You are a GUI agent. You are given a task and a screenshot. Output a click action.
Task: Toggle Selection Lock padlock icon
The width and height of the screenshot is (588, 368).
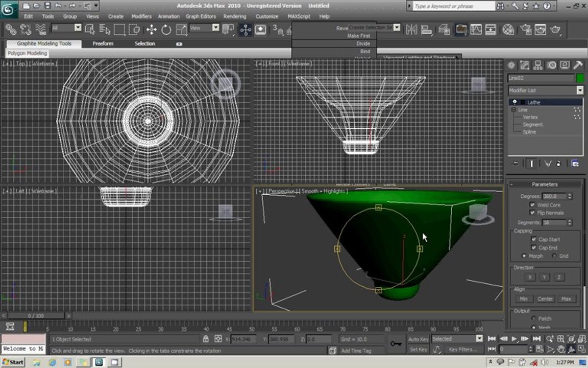click(x=206, y=339)
